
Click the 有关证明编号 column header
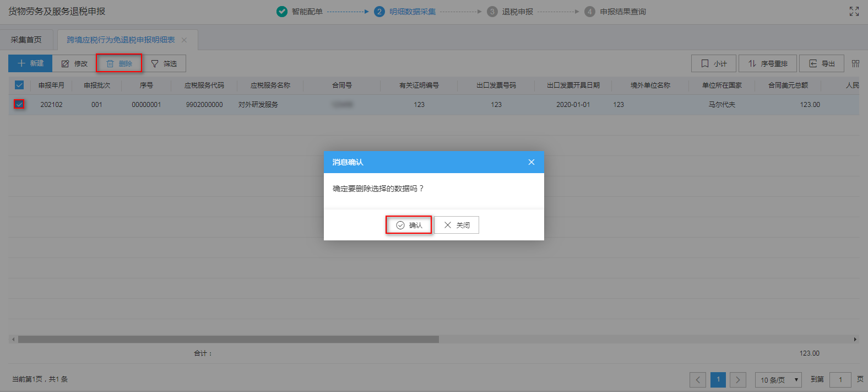tap(419, 85)
